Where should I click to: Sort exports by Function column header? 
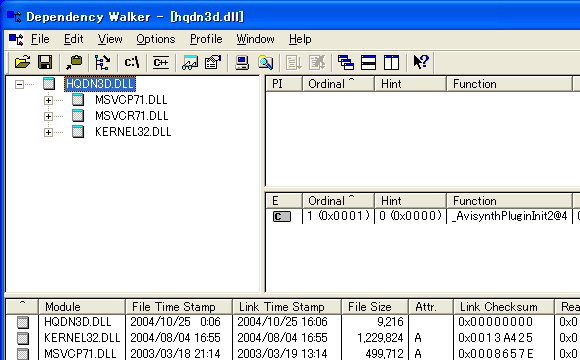[x=509, y=201]
